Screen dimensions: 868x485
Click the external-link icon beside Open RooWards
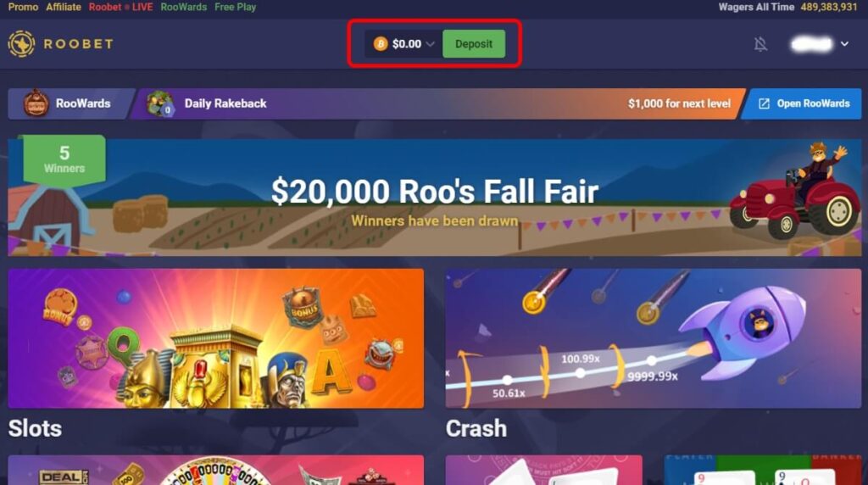(764, 103)
